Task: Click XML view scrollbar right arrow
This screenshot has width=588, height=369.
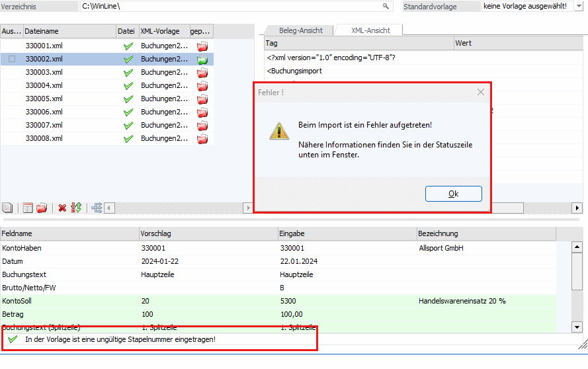Action: 577,208
